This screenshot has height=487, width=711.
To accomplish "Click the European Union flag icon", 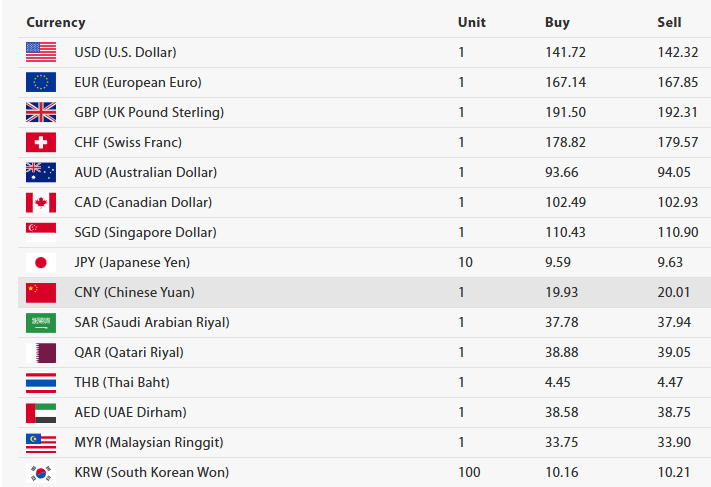I will pyautogui.click(x=41, y=82).
